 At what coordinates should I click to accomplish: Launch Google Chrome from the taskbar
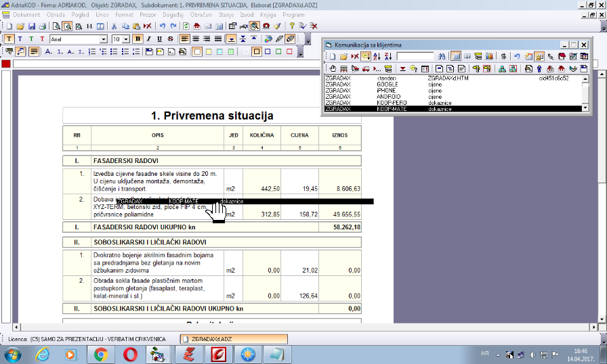101,355
